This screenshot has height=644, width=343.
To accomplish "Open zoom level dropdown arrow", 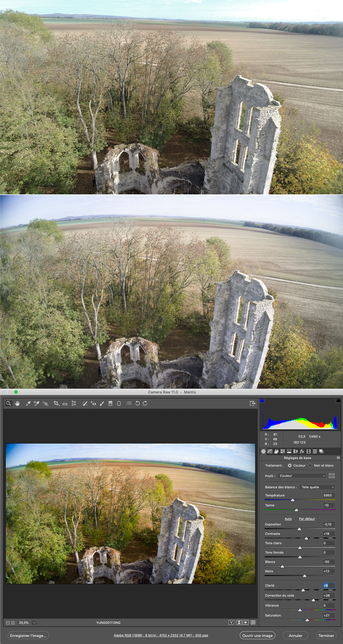I will 34,623.
